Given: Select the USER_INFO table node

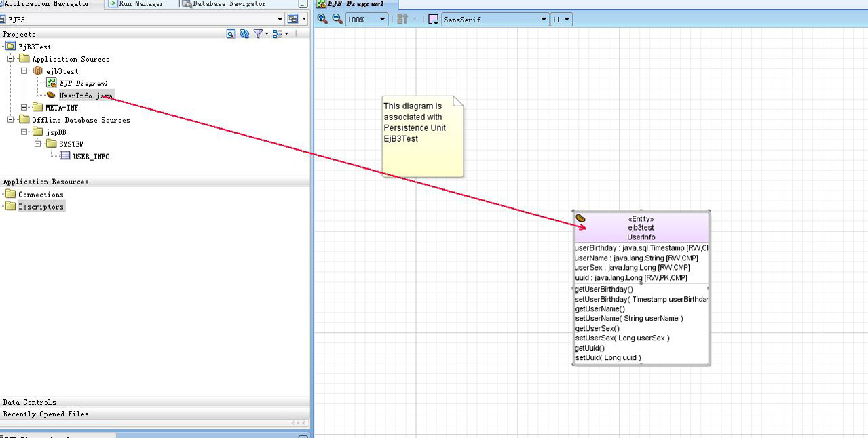Looking at the screenshot, I should pos(91,157).
